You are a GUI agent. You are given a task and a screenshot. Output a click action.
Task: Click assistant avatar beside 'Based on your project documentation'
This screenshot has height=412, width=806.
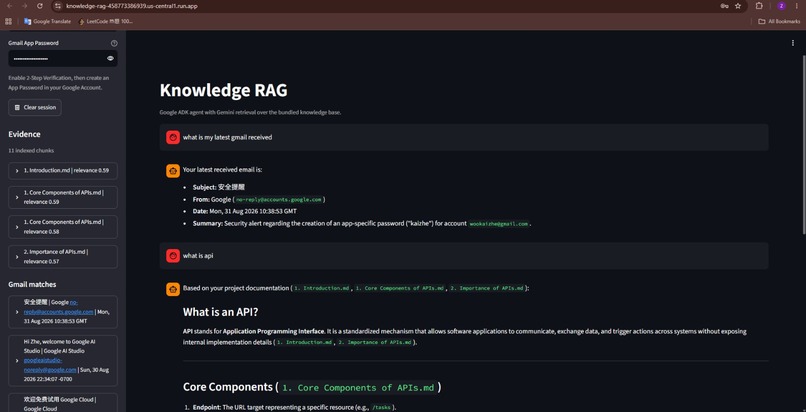click(173, 289)
